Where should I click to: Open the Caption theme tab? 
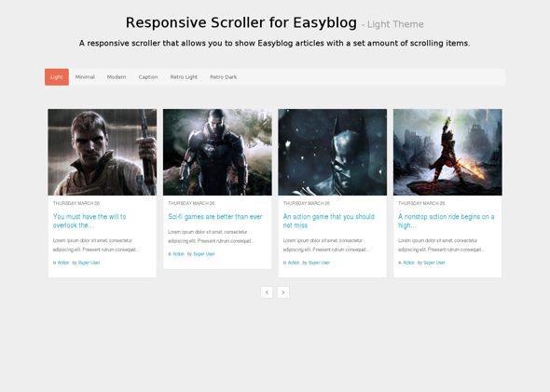tap(148, 77)
